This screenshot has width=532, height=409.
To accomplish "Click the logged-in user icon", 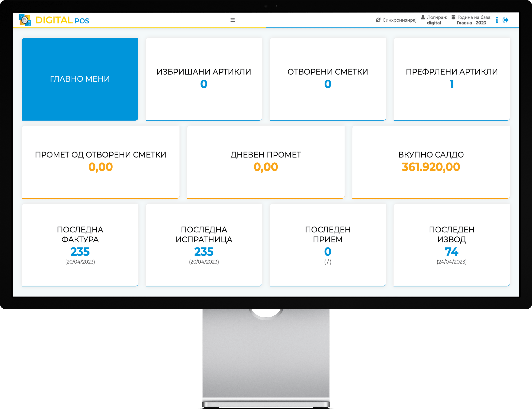I will click(x=423, y=17).
